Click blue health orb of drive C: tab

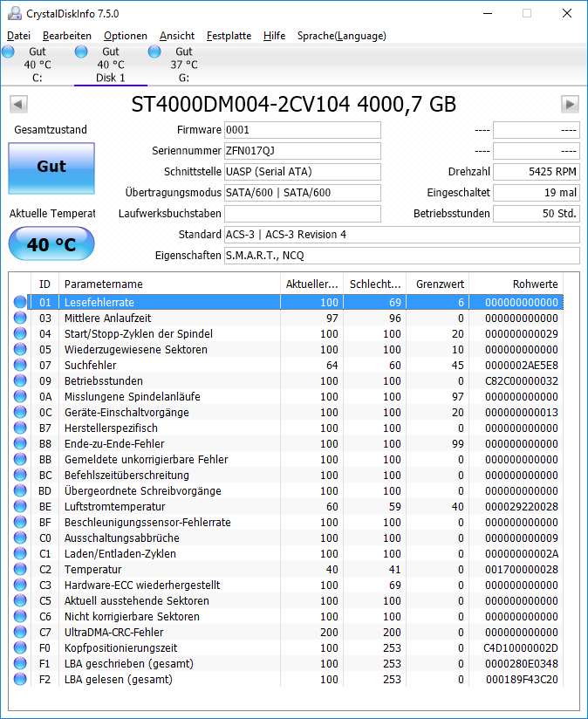[x=8, y=51]
